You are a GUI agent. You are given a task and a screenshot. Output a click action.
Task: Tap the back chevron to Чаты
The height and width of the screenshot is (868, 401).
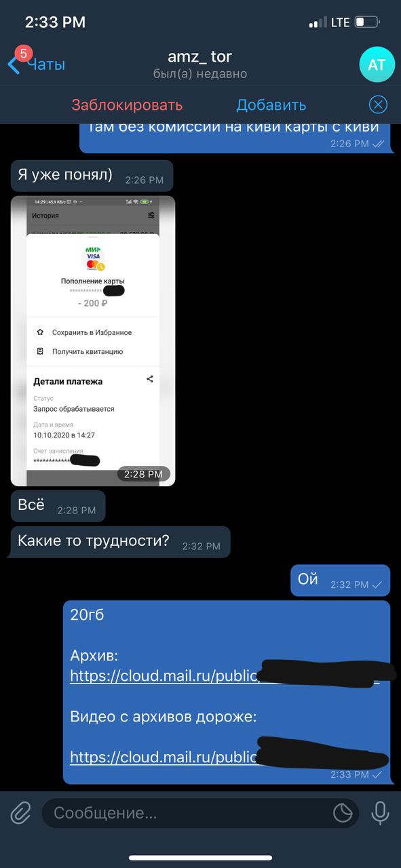[x=13, y=65]
